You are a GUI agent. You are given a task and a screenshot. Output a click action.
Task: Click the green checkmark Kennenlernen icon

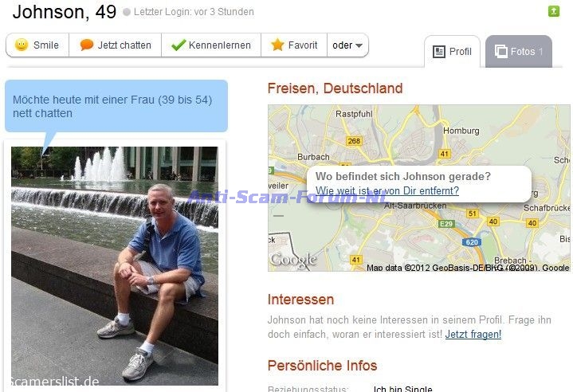tap(179, 45)
